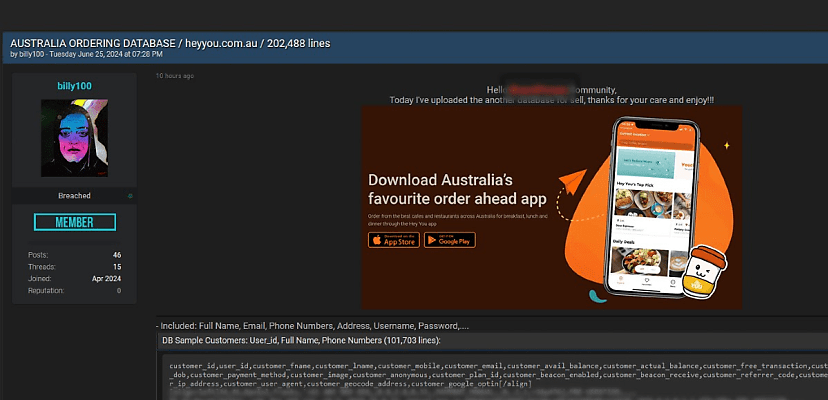Image resolution: width=828 pixels, height=400 pixels.
Task: Click the Hey You promotional banner image
Action: point(551,207)
